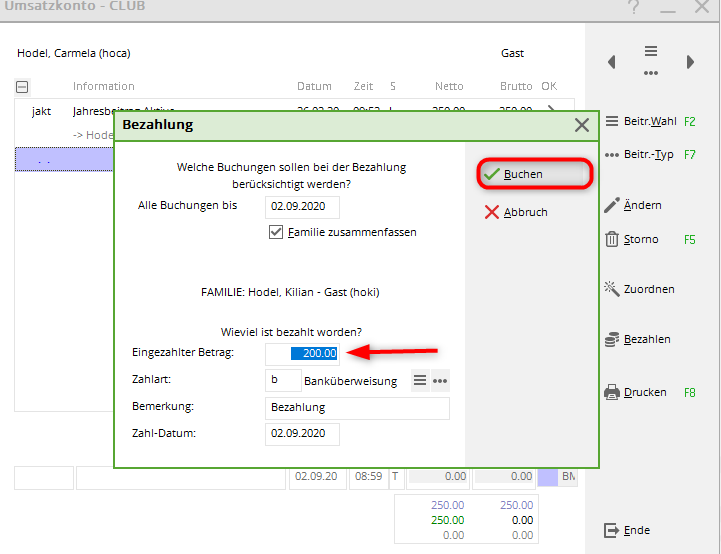Close the Bezahlung dialog
This screenshot has height=554, width=721.
tap(581, 125)
